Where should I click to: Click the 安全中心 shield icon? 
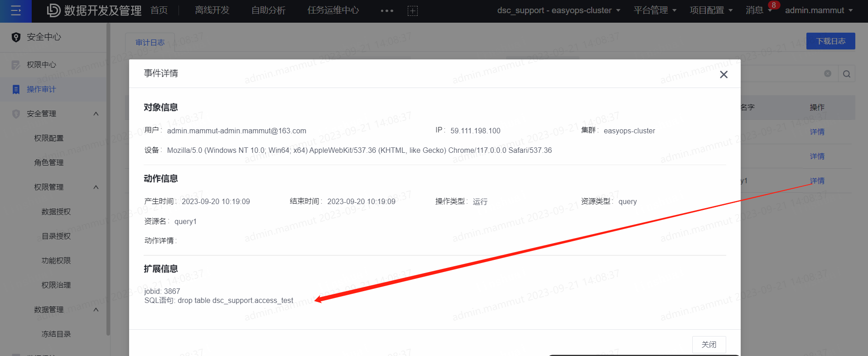point(16,37)
